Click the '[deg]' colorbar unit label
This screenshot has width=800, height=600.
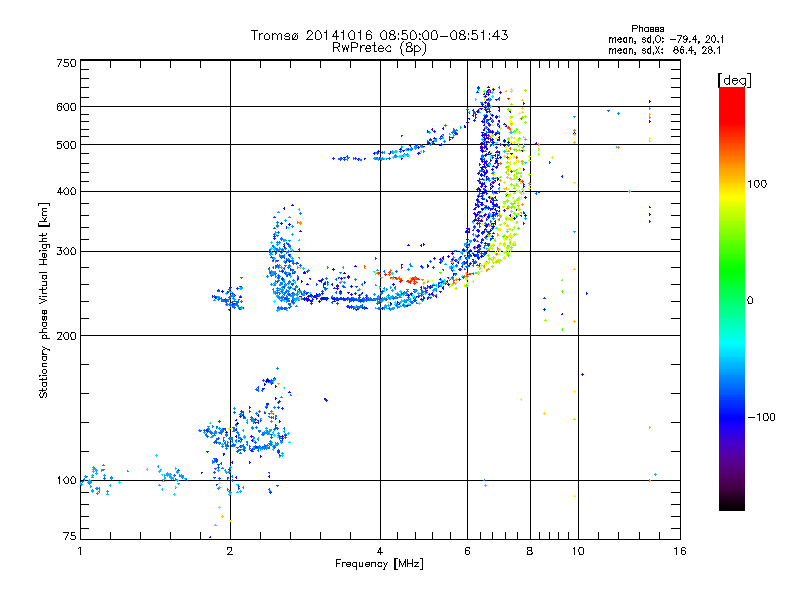734,81
